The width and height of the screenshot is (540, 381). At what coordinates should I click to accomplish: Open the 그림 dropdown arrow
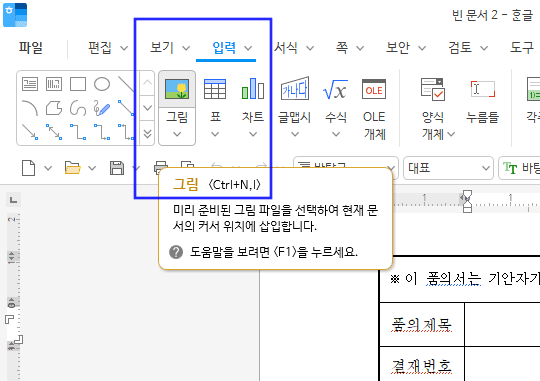177,134
